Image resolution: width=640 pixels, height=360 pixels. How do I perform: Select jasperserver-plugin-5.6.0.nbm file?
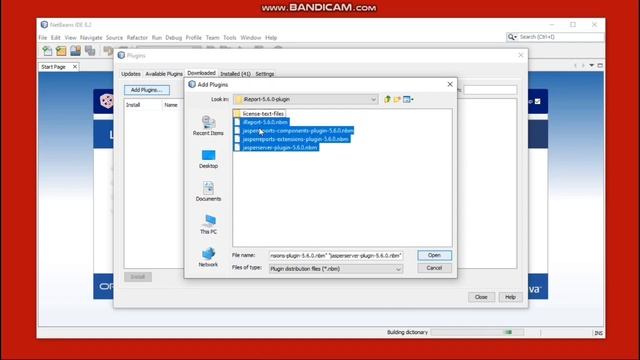[280, 148]
